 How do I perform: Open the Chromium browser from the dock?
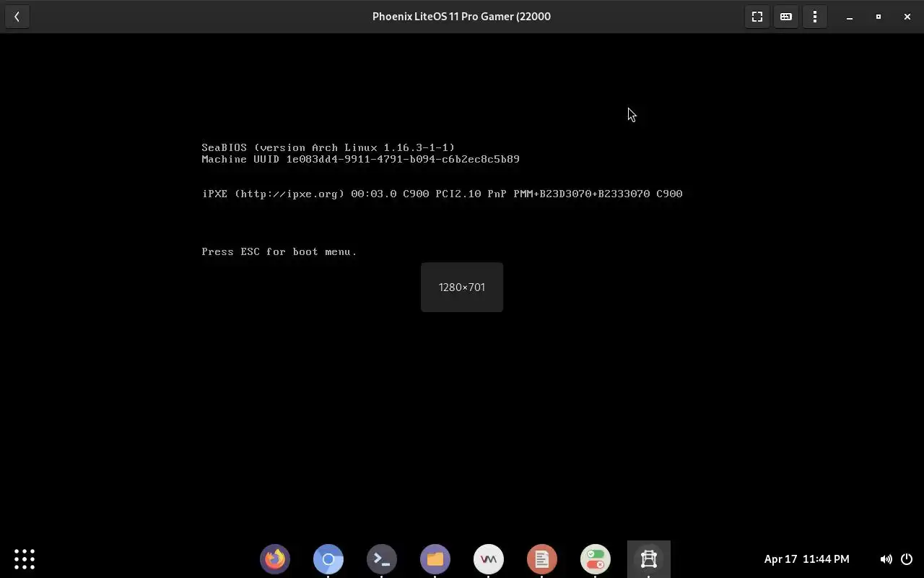(328, 559)
